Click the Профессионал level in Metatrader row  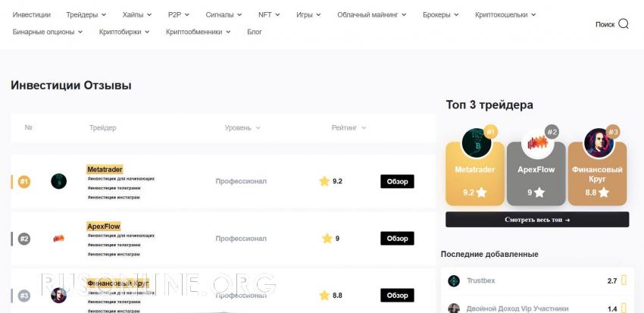(241, 181)
